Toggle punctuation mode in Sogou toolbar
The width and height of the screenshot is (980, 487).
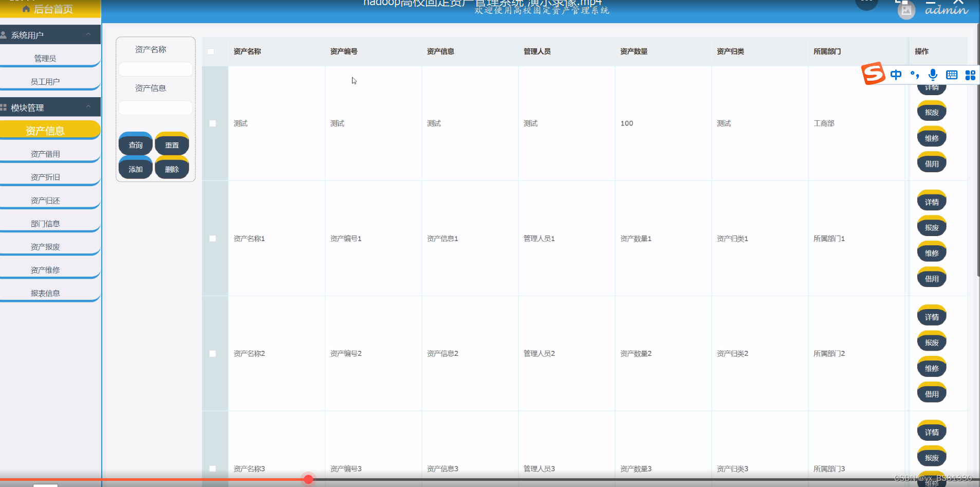[915, 75]
